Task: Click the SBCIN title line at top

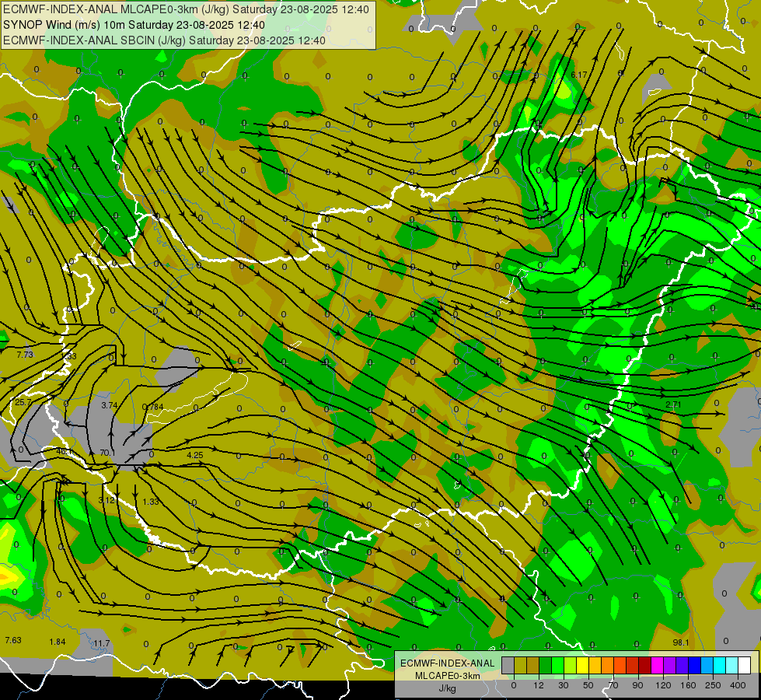Action: coord(164,40)
